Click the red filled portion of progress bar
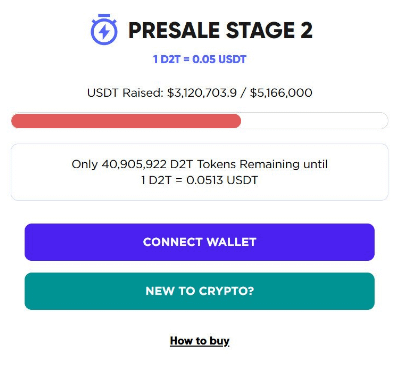394x373 pixels. pyautogui.click(x=126, y=121)
